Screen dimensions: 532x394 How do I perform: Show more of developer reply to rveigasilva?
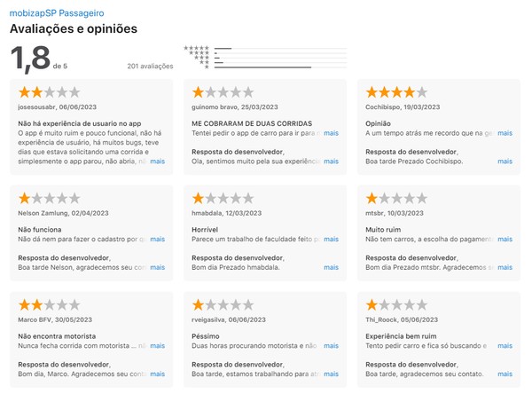pyautogui.click(x=331, y=374)
